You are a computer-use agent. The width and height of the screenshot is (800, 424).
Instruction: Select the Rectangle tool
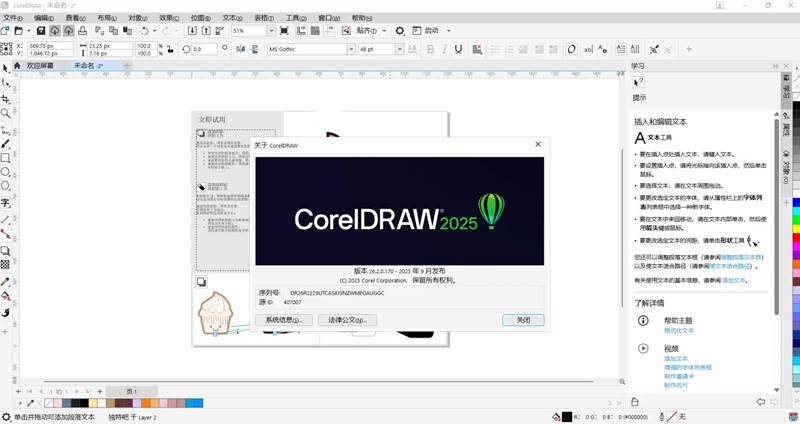pyautogui.click(x=6, y=158)
